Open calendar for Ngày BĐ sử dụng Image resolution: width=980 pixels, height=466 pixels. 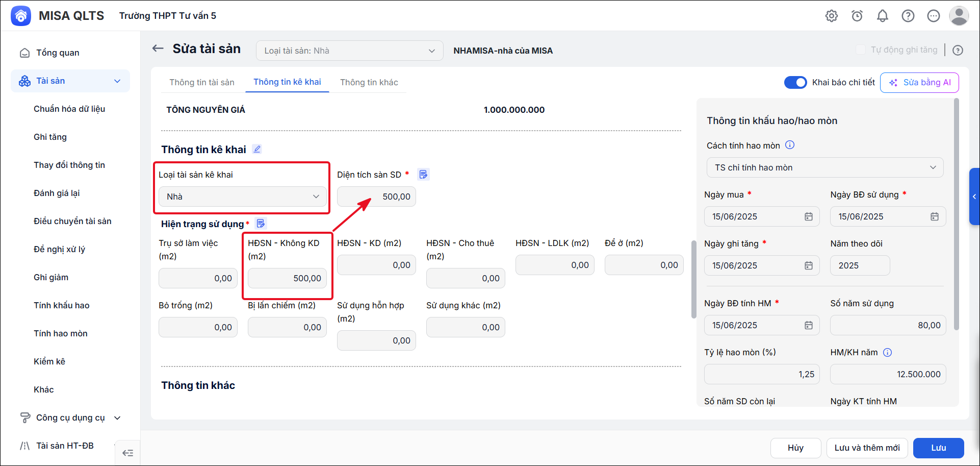pyautogui.click(x=935, y=216)
